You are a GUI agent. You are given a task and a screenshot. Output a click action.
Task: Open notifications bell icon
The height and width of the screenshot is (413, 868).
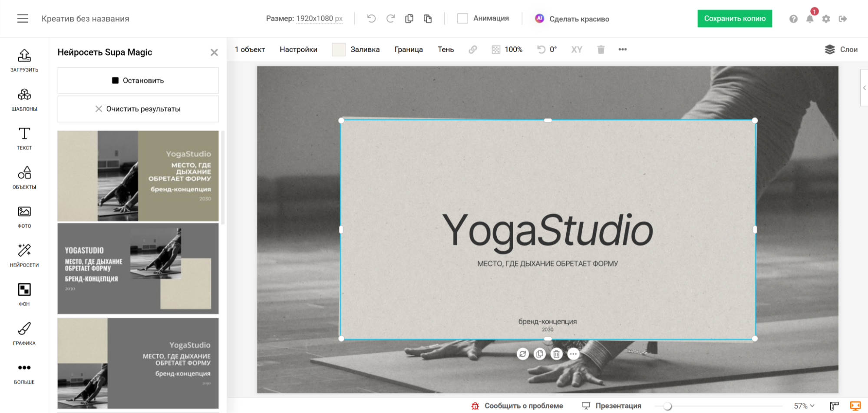pyautogui.click(x=809, y=19)
